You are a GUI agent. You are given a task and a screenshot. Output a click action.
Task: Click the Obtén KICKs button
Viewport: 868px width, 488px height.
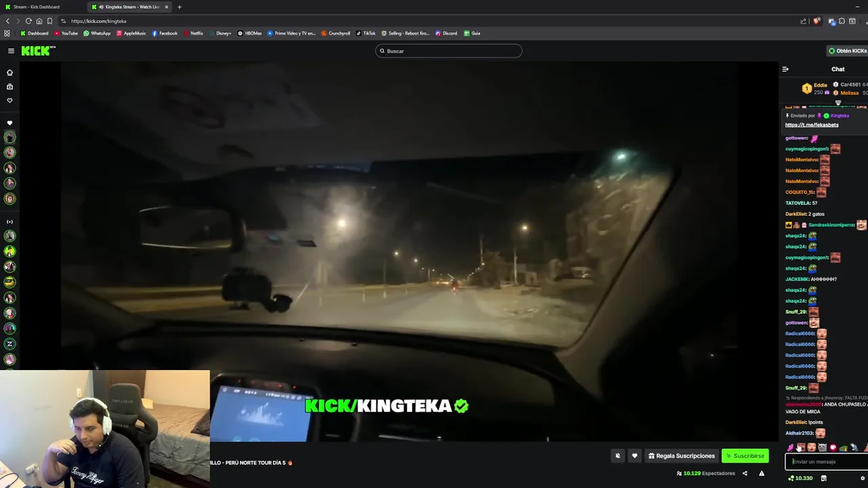(x=847, y=51)
